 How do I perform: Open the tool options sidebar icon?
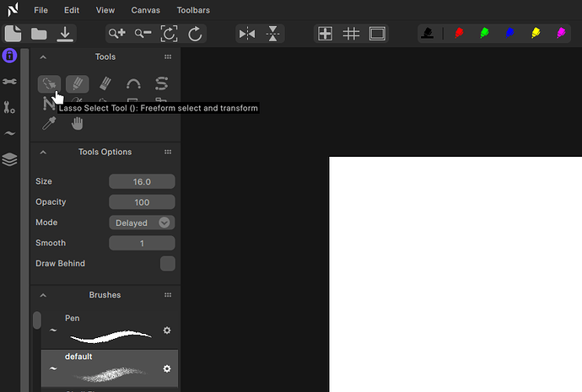click(9, 108)
